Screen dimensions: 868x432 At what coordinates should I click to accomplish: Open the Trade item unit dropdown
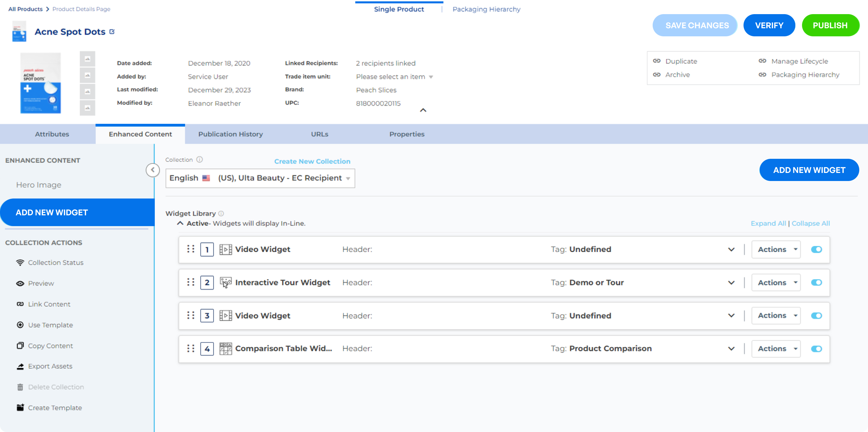394,77
